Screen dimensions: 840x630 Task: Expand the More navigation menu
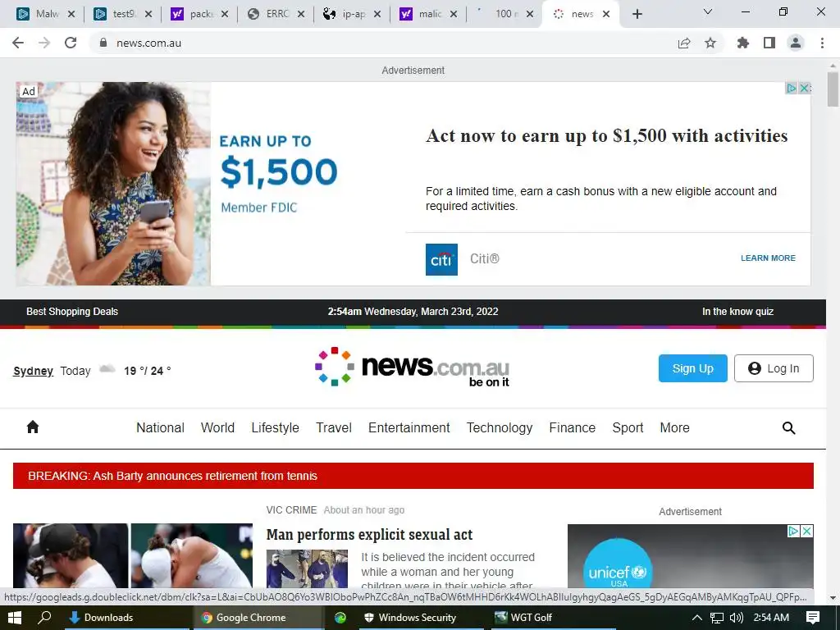tap(674, 427)
